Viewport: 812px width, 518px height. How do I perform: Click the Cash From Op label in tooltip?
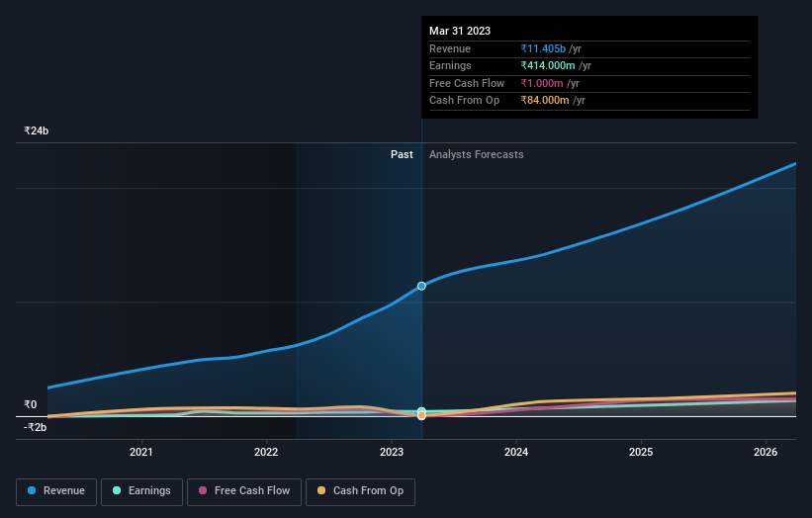[x=465, y=101]
